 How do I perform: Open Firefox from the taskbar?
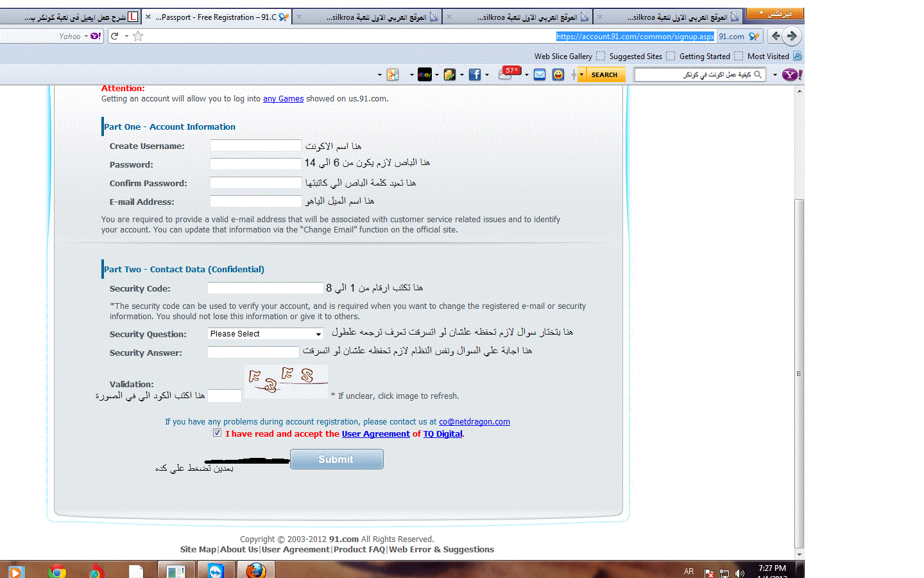point(256,570)
